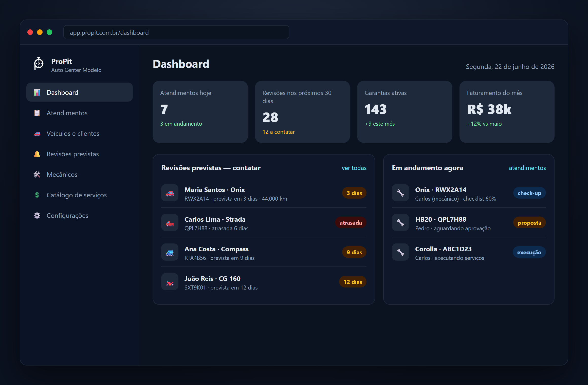
Task: Click the browser address bar
Action: [176, 32]
